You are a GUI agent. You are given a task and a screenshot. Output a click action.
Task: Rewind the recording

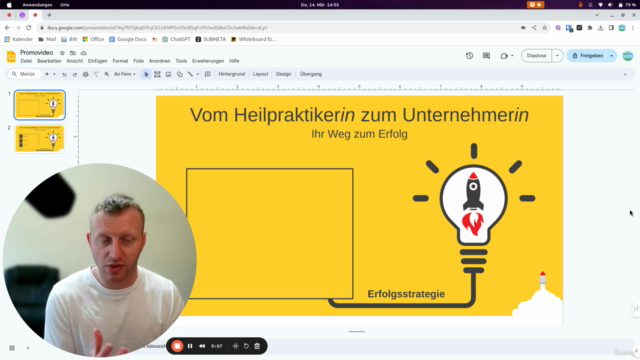(202, 346)
